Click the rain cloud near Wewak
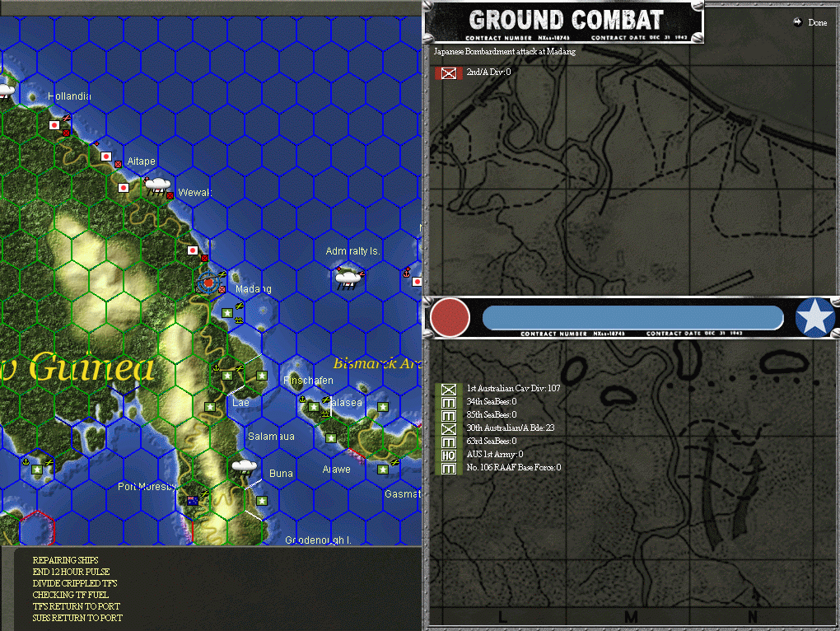Screen dimensions: 840x631 click(157, 186)
